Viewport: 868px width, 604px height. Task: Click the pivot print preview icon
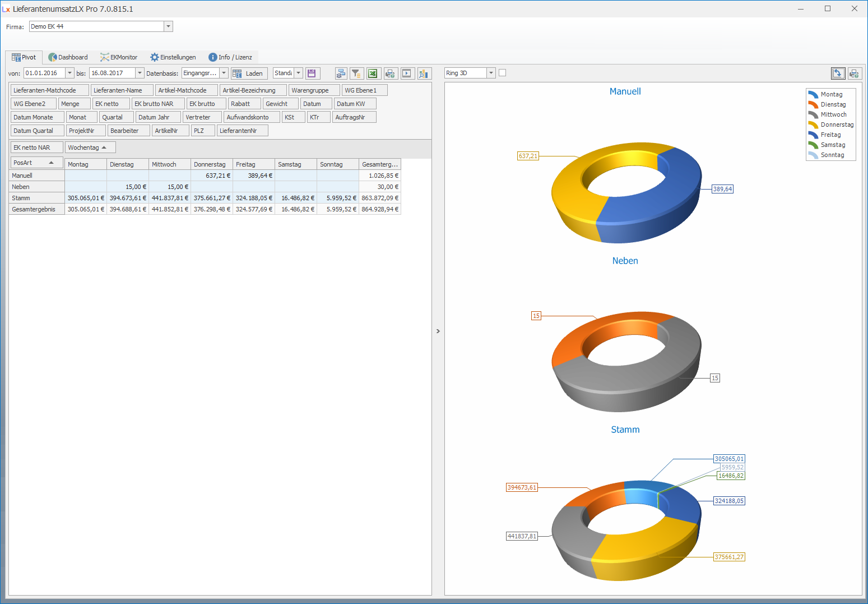coord(391,73)
